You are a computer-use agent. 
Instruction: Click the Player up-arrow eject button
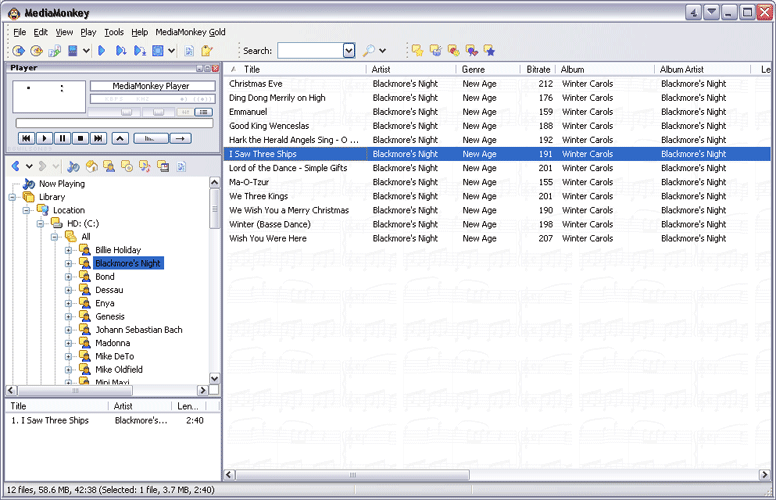[120, 139]
